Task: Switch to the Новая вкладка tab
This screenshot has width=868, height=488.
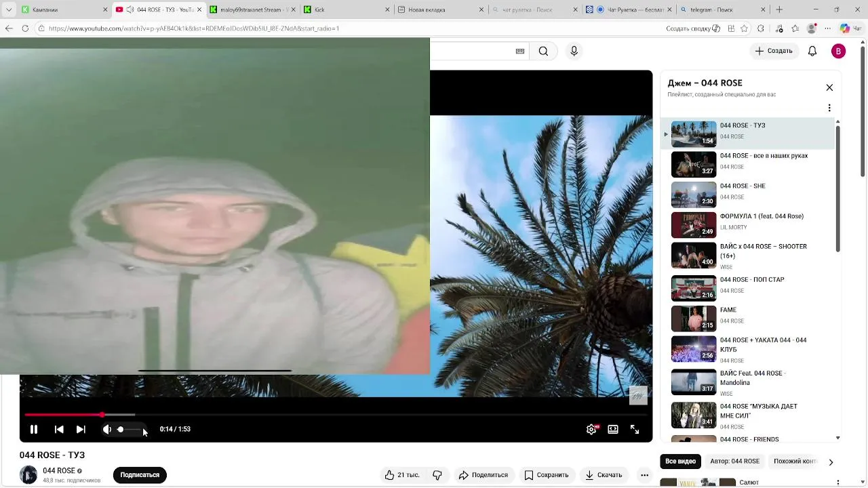Action: tap(439, 9)
